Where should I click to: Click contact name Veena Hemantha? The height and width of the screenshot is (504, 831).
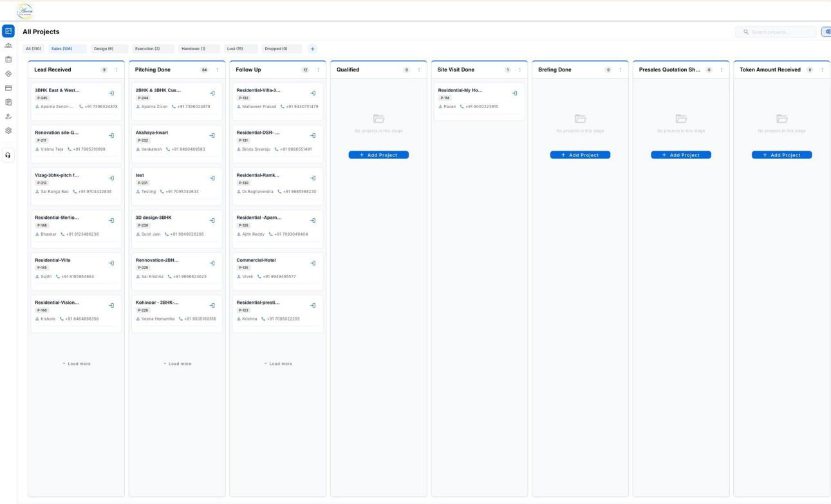coord(158,319)
